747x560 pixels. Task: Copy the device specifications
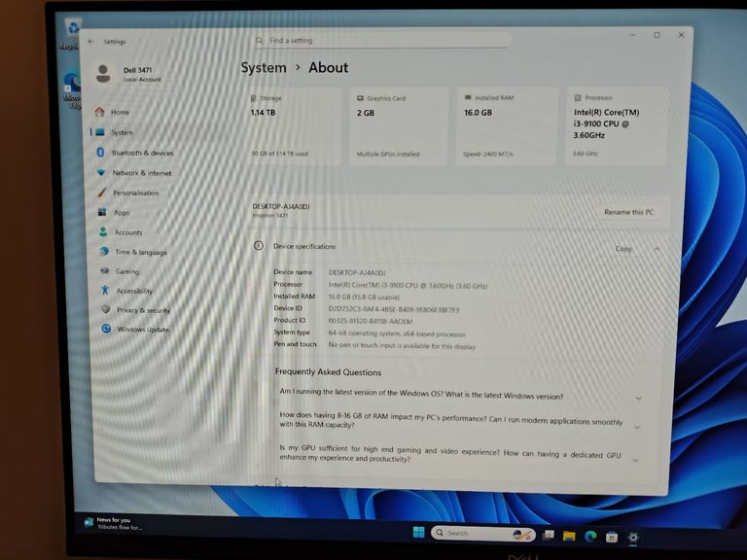(623, 249)
